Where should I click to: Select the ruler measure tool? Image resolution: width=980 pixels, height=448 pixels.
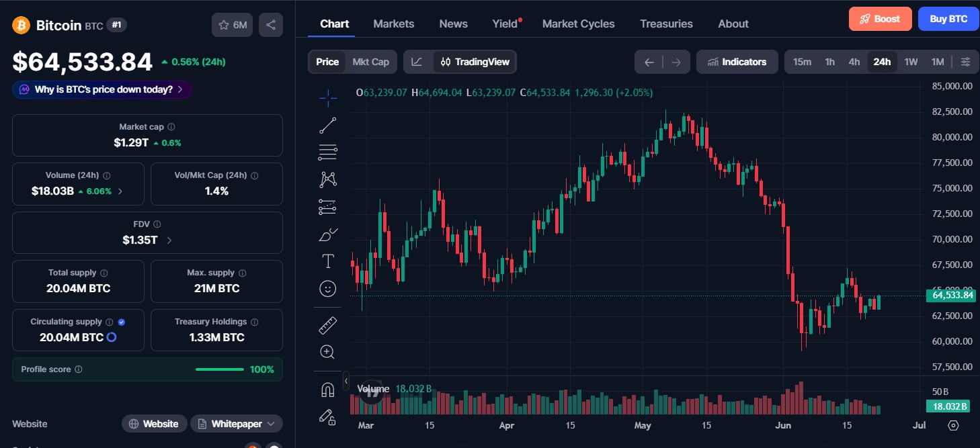tap(328, 325)
